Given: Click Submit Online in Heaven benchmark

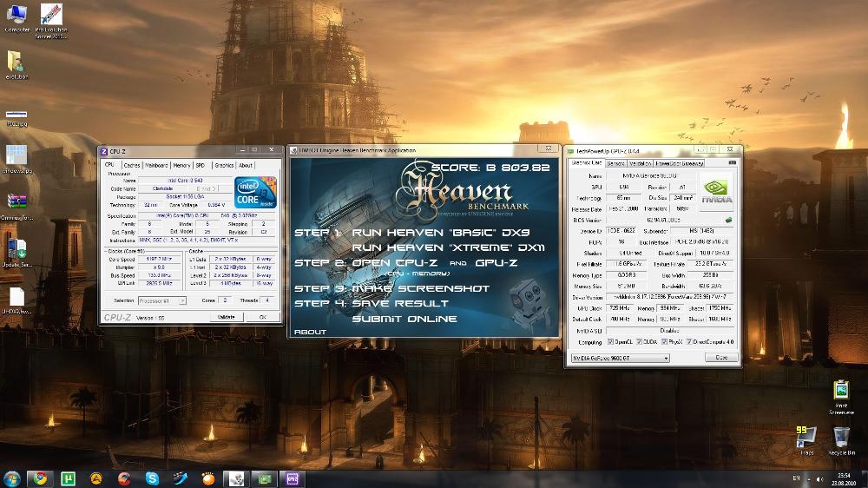Looking at the screenshot, I should (404, 319).
